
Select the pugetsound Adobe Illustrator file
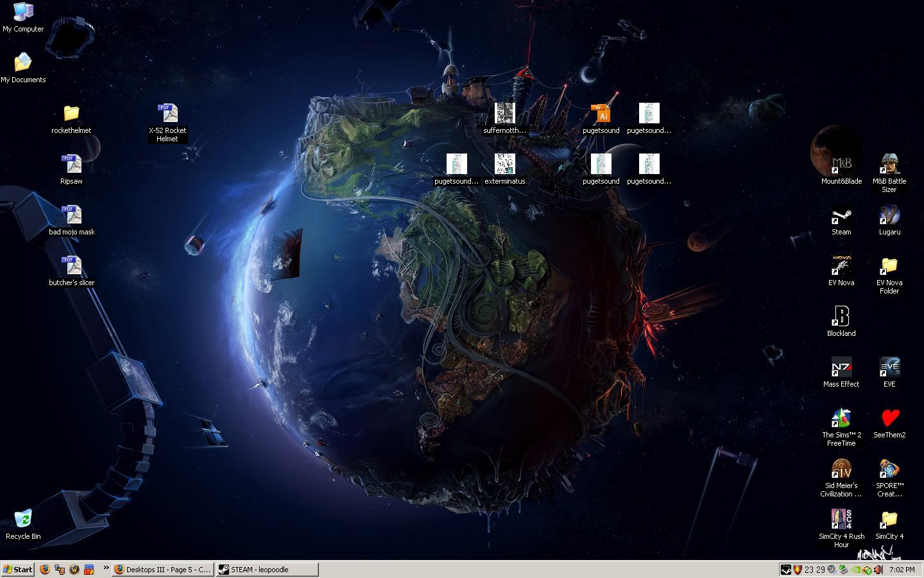(601, 119)
